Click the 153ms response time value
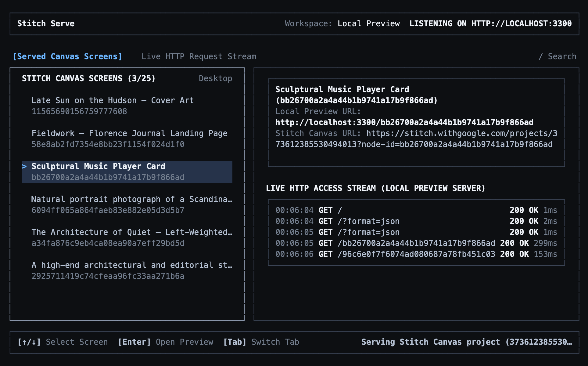Viewport: 588px width, 366px height. click(x=545, y=254)
